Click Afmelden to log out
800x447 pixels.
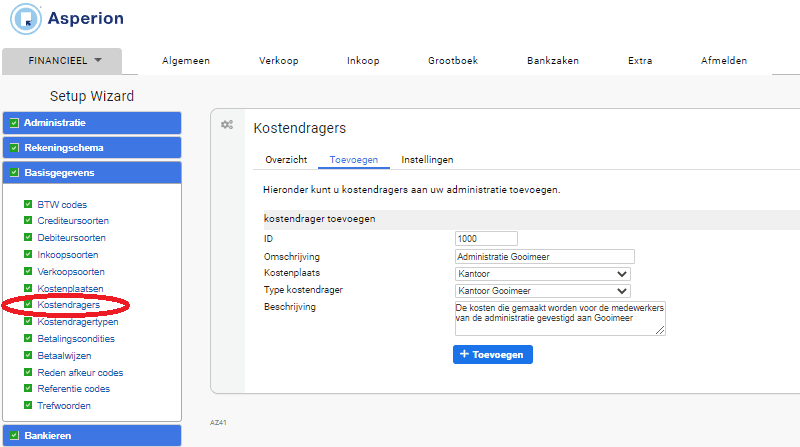pos(724,61)
